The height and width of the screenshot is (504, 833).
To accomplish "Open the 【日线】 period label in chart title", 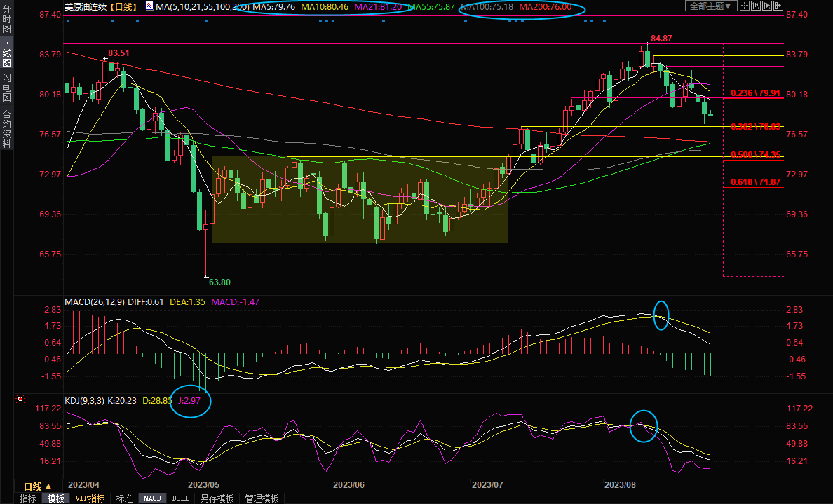I will [x=125, y=6].
